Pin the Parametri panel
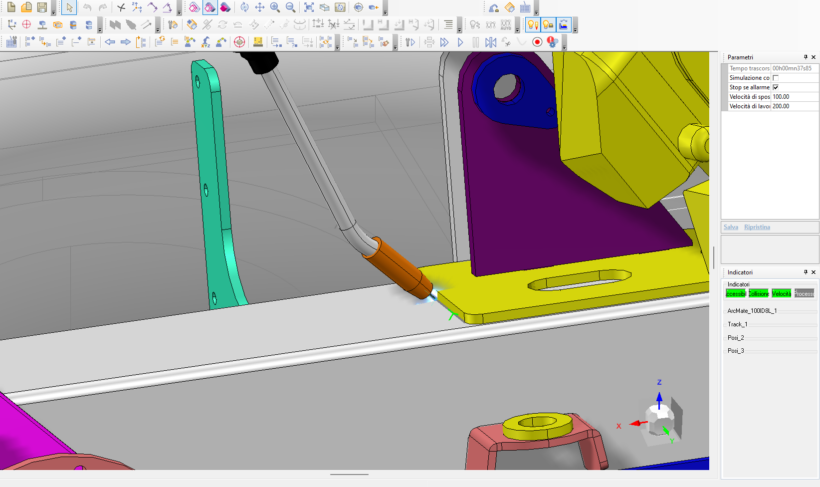Screen dimensions: 820x487 tap(805, 57)
